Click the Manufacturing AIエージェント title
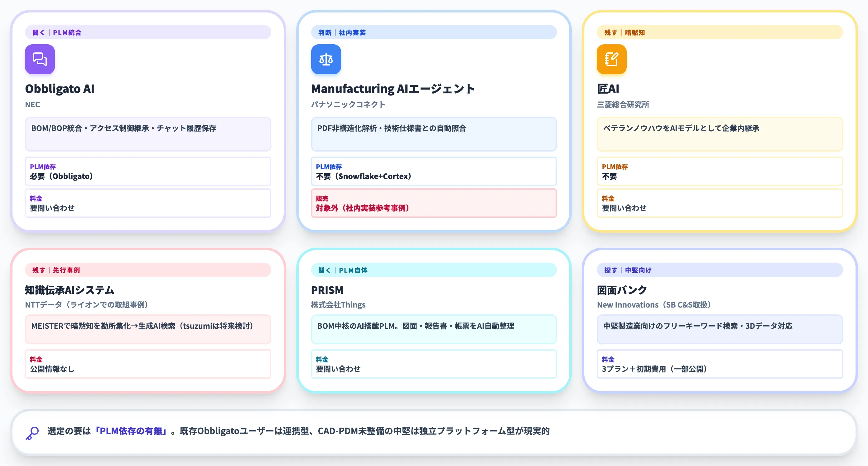The height and width of the screenshot is (466, 868). (393, 89)
